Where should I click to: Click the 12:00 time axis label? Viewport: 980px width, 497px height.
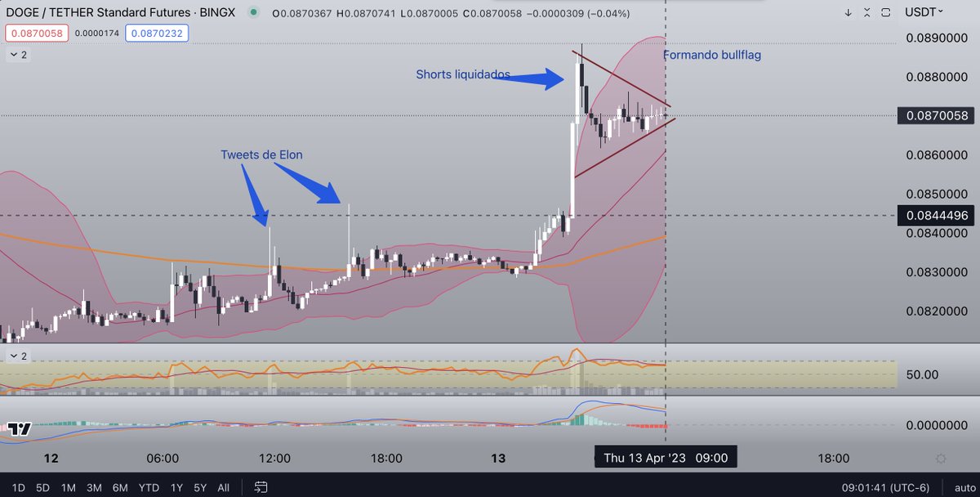pyautogui.click(x=274, y=459)
